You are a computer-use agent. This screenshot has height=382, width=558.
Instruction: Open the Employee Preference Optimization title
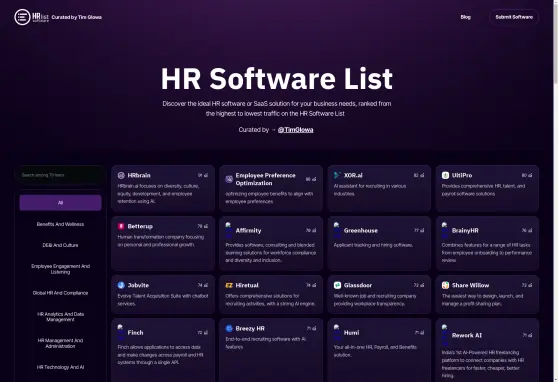(x=265, y=179)
